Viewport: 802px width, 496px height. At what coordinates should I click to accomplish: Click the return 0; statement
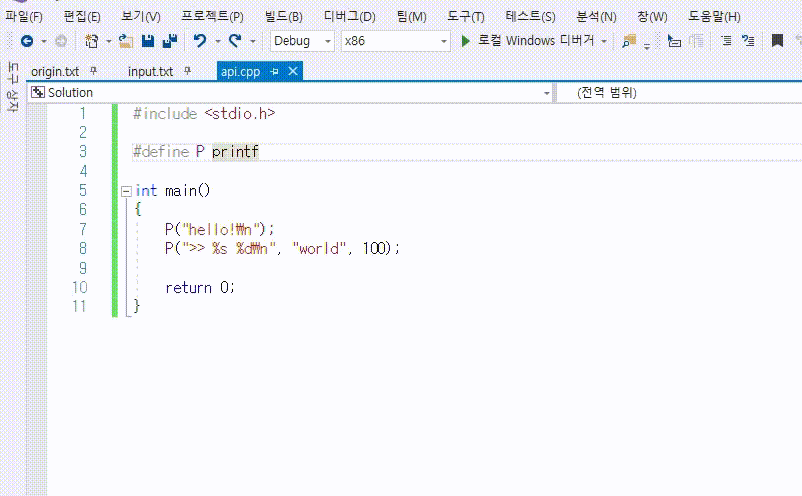tap(199, 287)
